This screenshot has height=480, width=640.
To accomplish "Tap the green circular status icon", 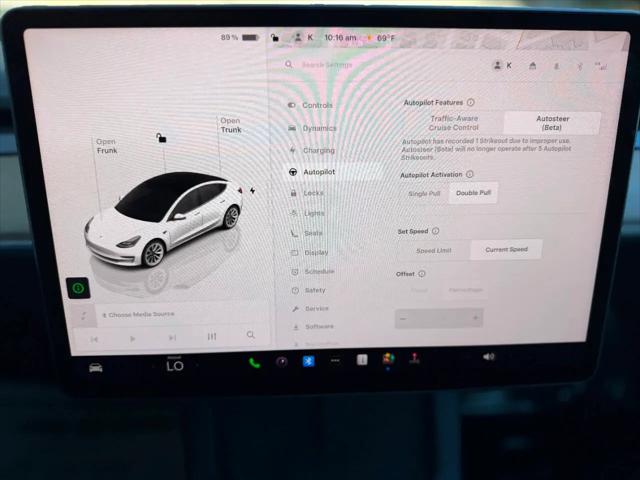I will coord(78,288).
